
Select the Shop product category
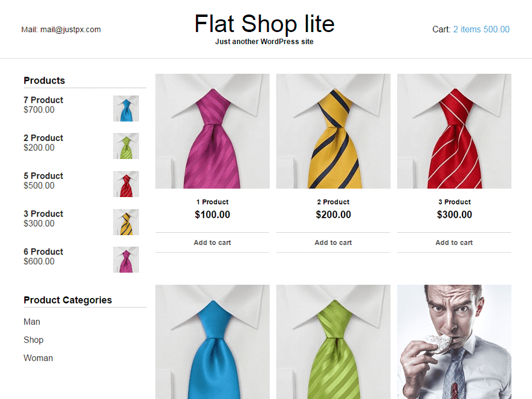pyautogui.click(x=34, y=340)
